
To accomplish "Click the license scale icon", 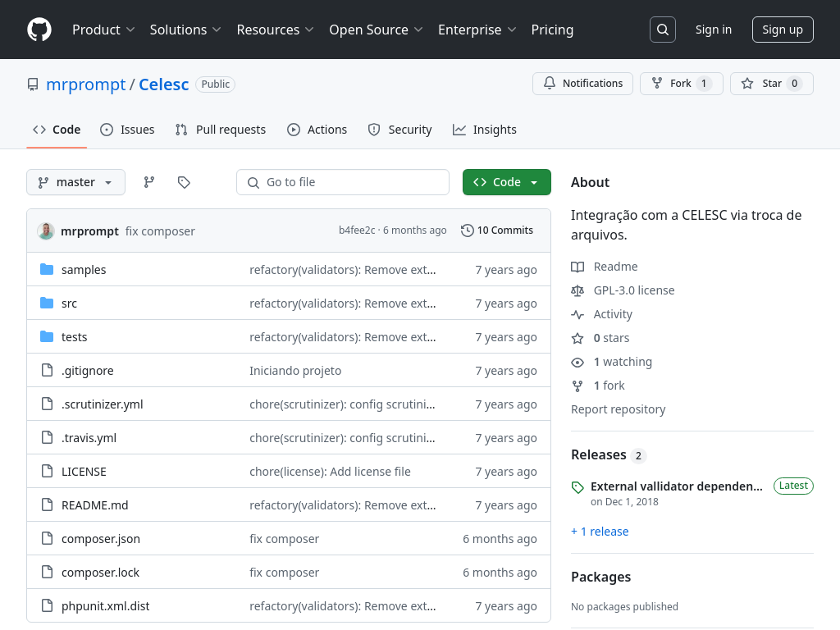I will [577, 290].
